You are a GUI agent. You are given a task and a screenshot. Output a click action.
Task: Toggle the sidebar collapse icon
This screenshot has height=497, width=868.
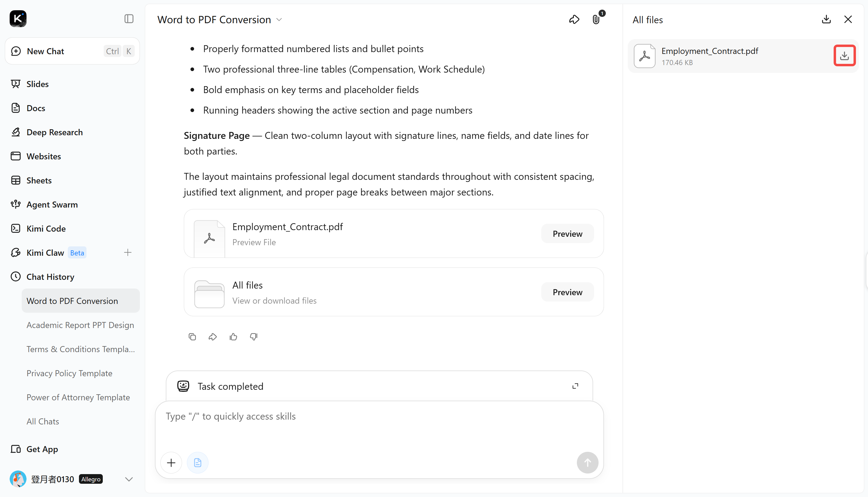coord(129,19)
